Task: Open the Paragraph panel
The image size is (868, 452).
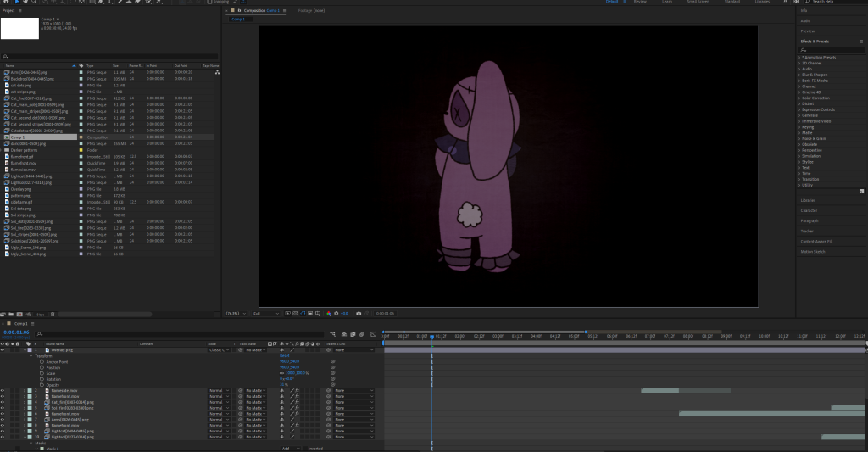Action: coord(810,221)
